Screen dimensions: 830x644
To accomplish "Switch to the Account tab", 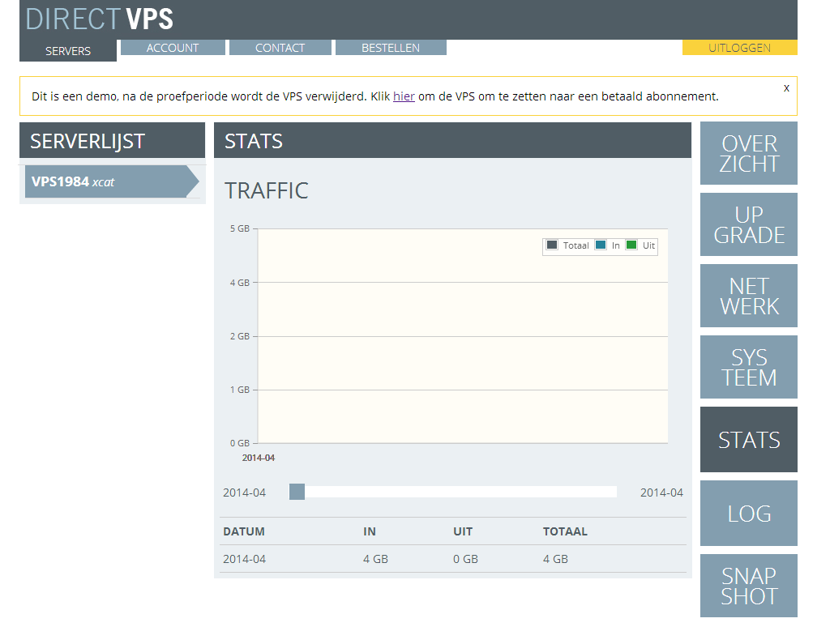I will click(173, 48).
